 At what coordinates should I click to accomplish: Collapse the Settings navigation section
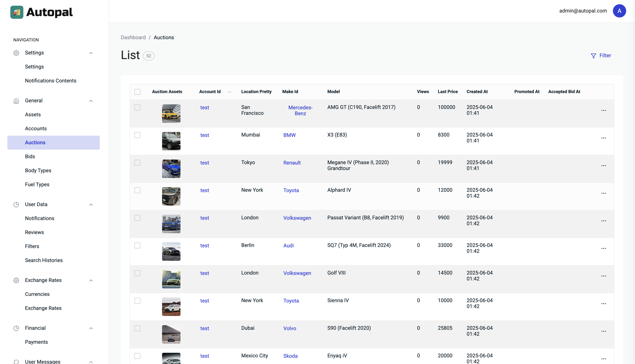tap(91, 53)
